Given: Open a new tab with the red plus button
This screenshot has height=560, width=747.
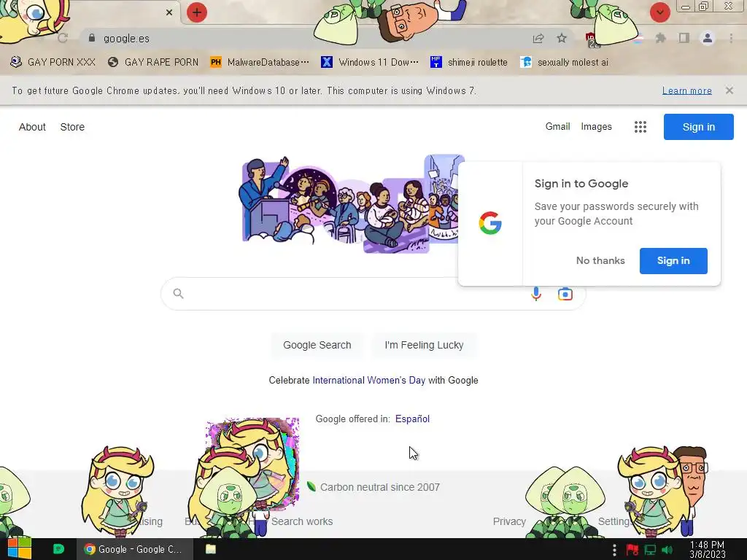Looking at the screenshot, I should pyautogui.click(x=197, y=12).
